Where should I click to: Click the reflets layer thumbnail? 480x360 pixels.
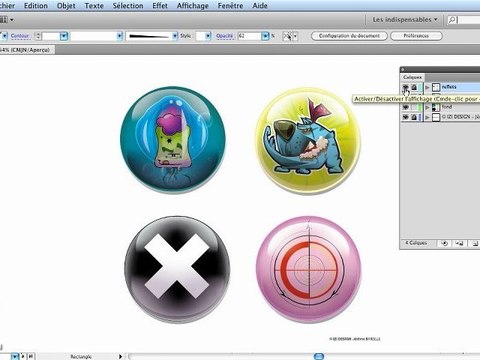click(x=436, y=87)
